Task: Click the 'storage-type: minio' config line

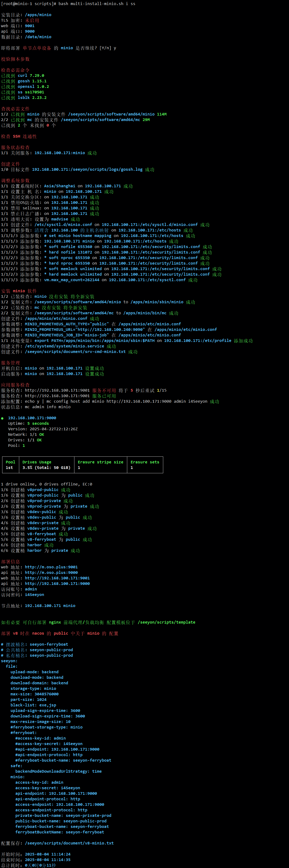Action: [33, 688]
